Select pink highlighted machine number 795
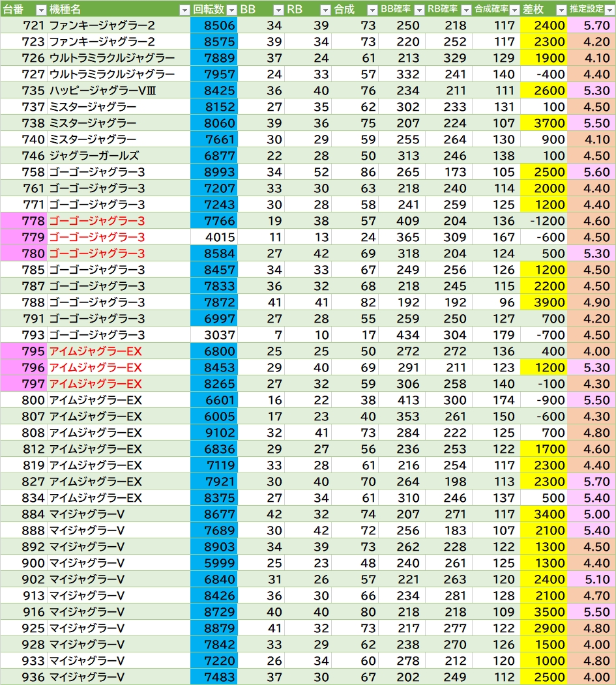616x685 pixels. click(23, 351)
